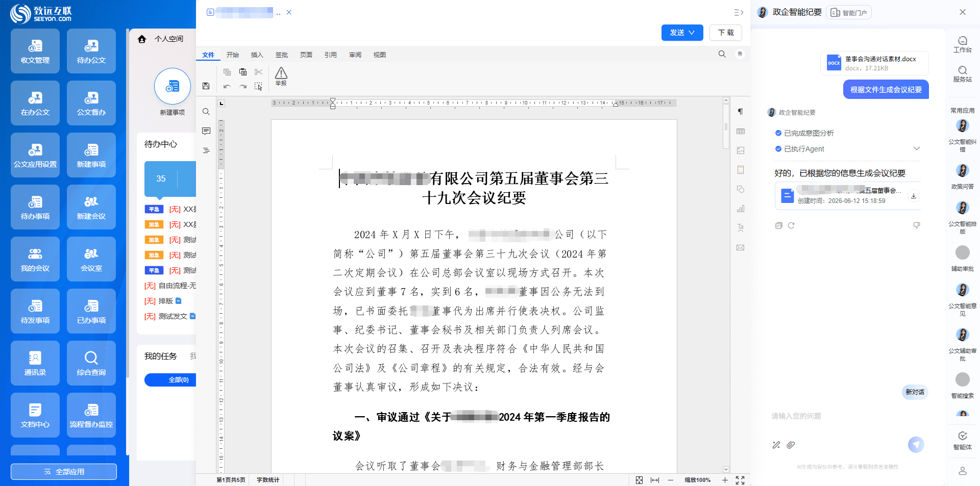980x486 pixels.
Task: Click the select-area icon beside redo
Action: click(259, 86)
